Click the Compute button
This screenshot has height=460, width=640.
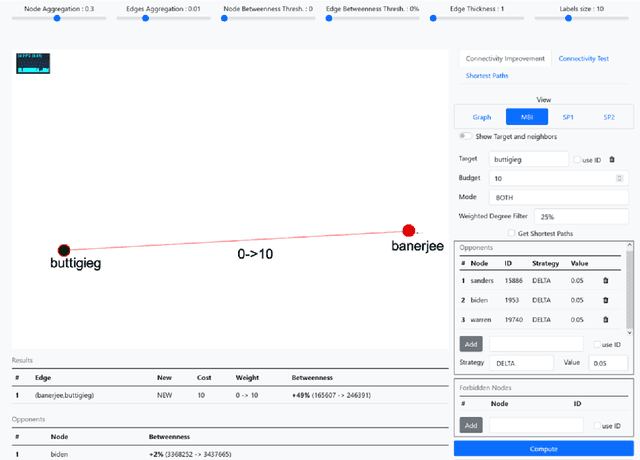[x=544, y=449]
